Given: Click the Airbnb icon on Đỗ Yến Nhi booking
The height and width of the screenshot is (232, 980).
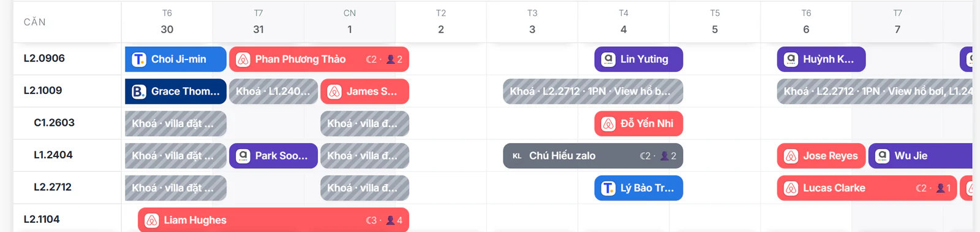Looking at the screenshot, I should point(608,124).
